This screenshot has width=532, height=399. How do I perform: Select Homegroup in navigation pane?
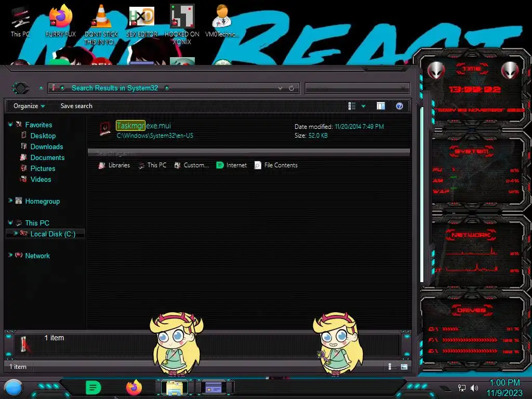(42, 201)
